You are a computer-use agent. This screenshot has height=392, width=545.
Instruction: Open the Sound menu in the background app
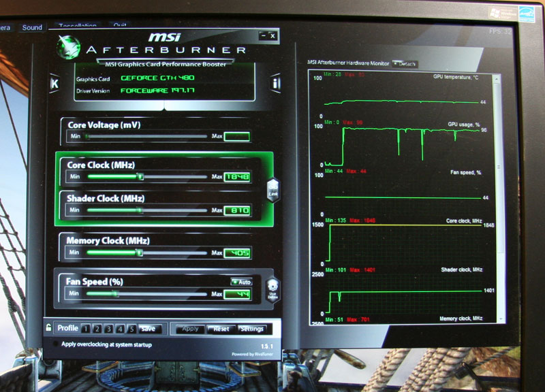(32, 27)
